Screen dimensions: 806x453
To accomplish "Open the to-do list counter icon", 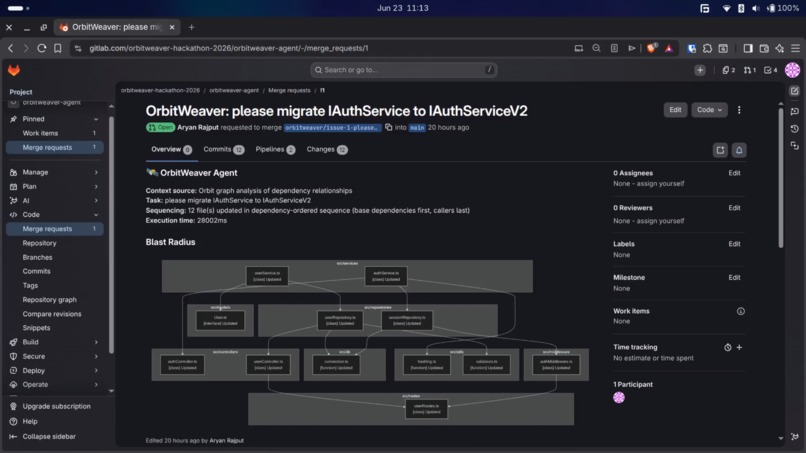I will [x=771, y=70].
